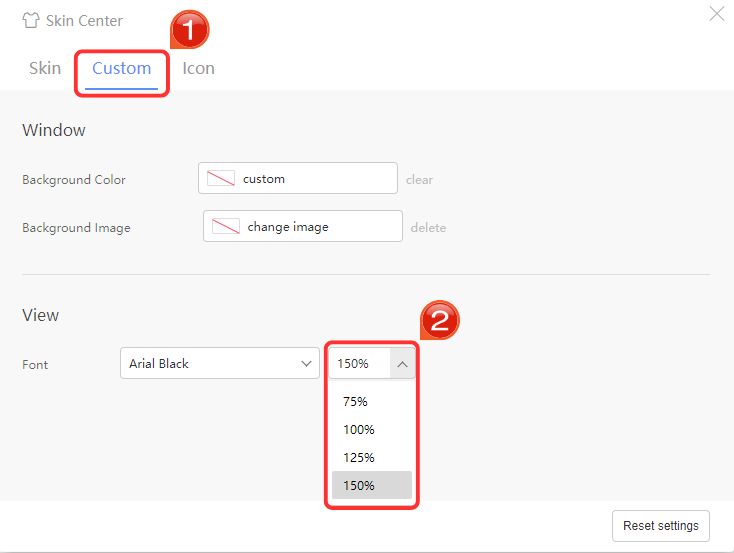Image resolution: width=734 pixels, height=553 pixels.
Task: Switch to the Skin tab
Action: [45, 68]
